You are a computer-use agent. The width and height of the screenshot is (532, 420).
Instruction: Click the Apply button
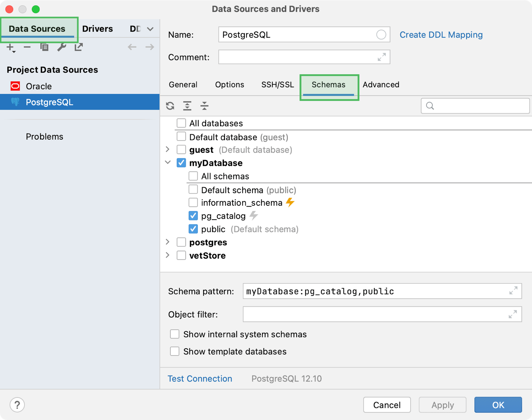coord(443,405)
